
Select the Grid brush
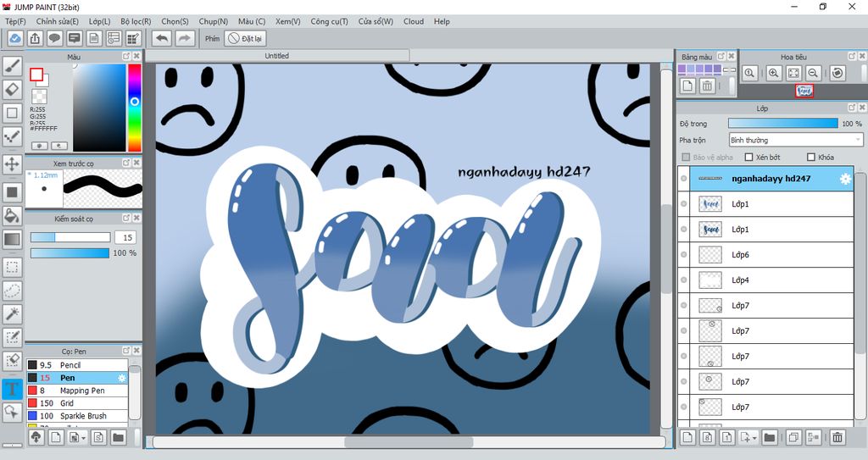tap(77, 403)
